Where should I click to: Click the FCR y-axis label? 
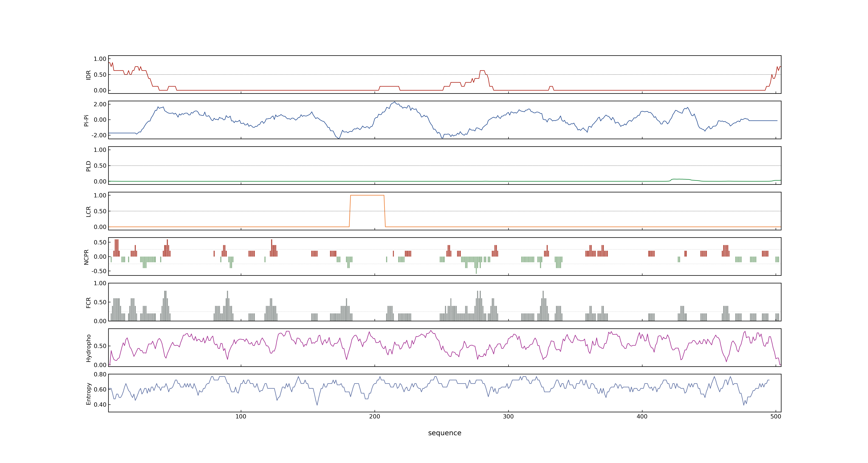pyautogui.click(x=88, y=302)
